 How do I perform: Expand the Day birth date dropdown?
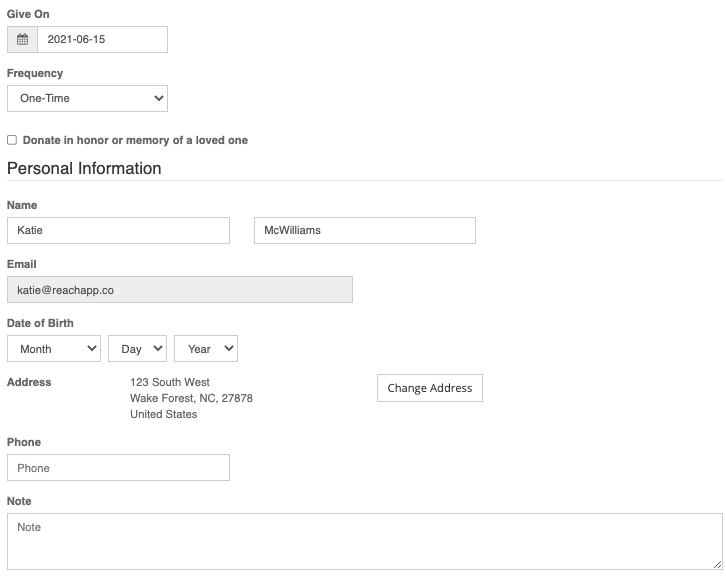click(138, 349)
